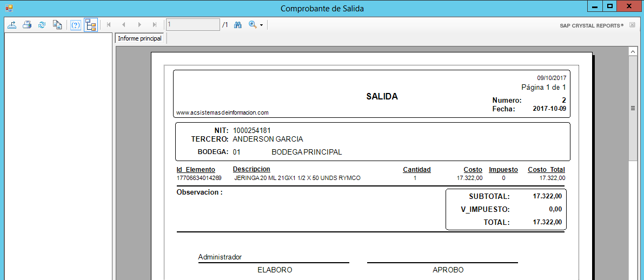
Task: Click the Export Report icon
Action: 12,25
